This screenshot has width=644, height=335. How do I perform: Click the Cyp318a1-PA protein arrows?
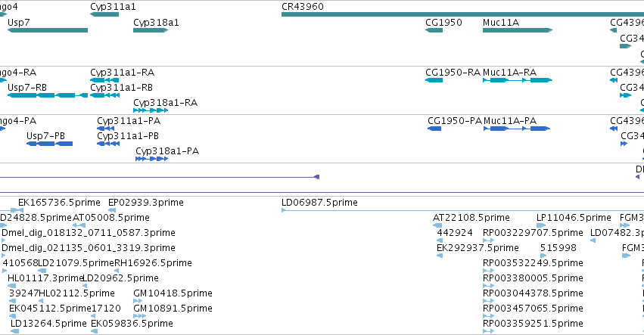pos(152,159)
